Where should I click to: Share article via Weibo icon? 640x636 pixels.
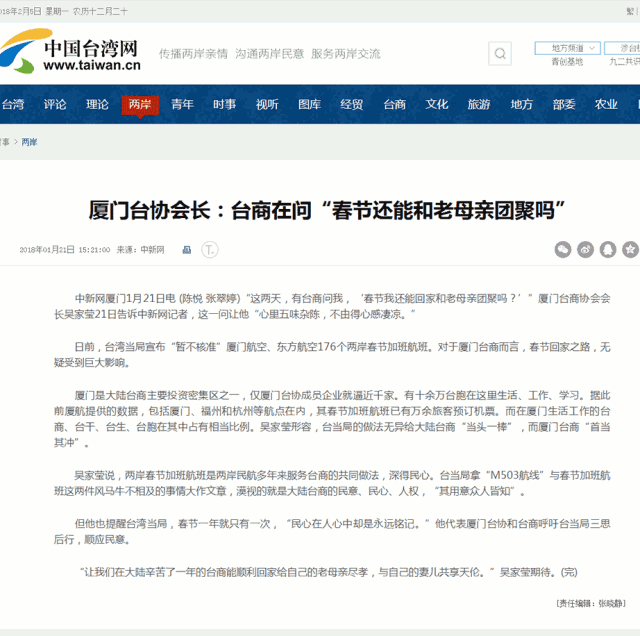[x=585, y=249]
